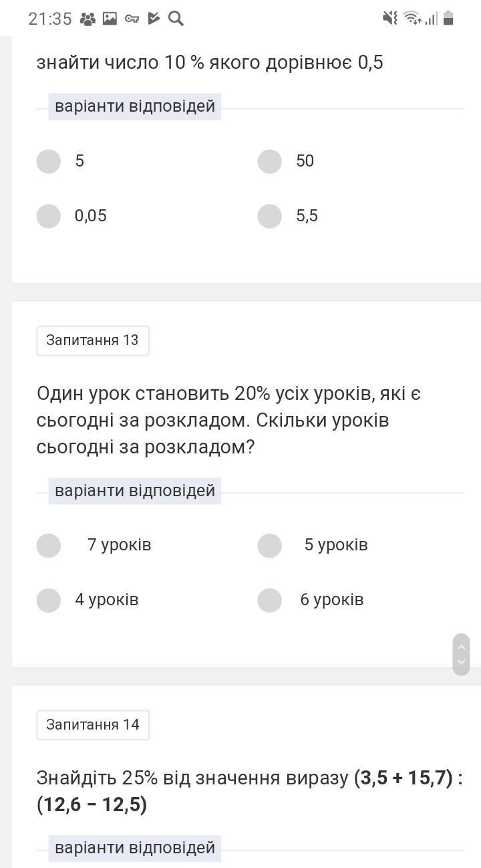
Task: Tap the scroll down chevron
Action: (461, 663)
